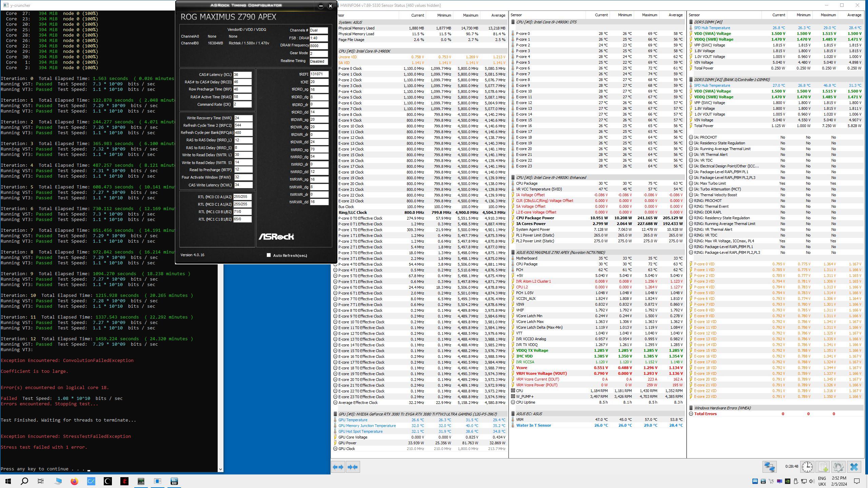The image size is (868, 488).
Task: Click the CAS# Latency (tCL) field
Action: [242, 75]
